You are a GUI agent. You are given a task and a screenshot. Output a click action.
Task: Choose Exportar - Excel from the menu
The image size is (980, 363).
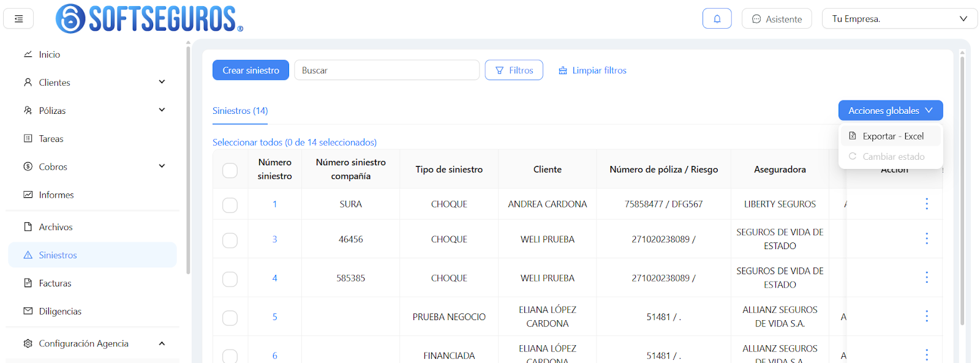pyautogui.click(x=891, y=136)
